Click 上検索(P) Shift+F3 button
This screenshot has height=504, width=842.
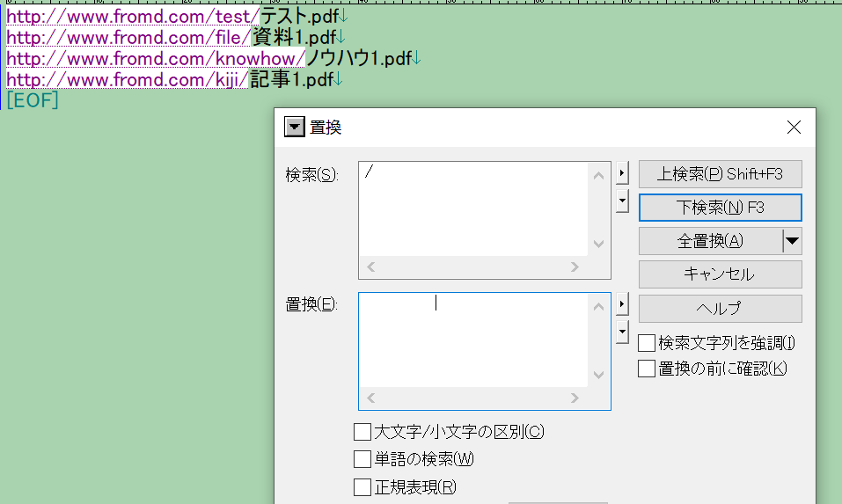[x=720, y=174]
